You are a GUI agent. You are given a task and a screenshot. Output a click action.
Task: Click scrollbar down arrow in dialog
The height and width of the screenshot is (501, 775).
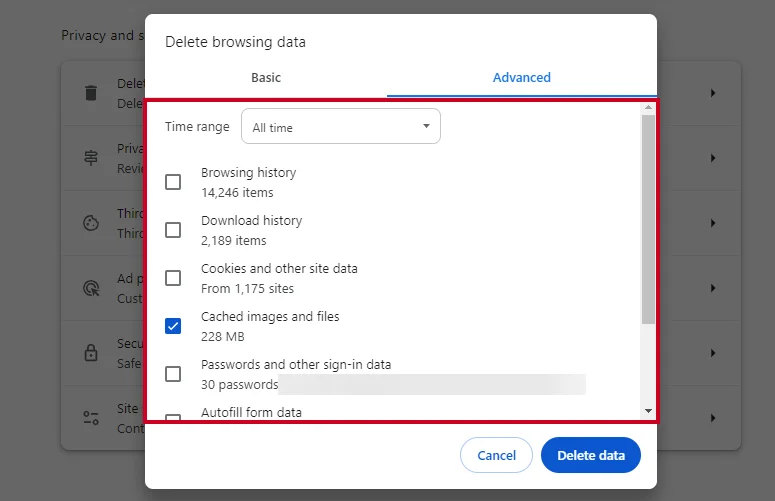(648, 411)
